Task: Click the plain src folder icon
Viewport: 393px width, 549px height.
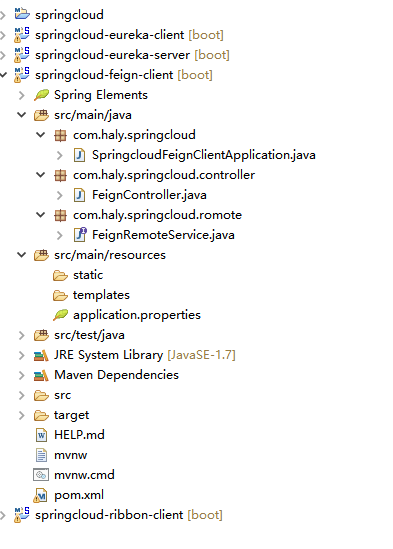Action: [41, 395]
